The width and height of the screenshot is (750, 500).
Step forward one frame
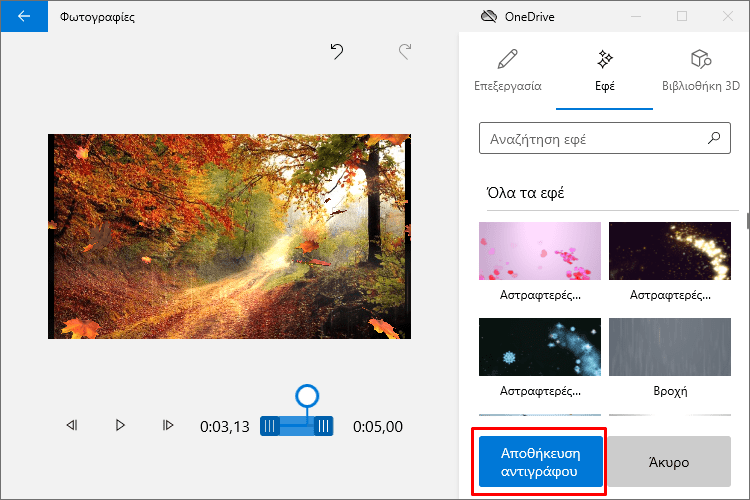tap(168, 425)
